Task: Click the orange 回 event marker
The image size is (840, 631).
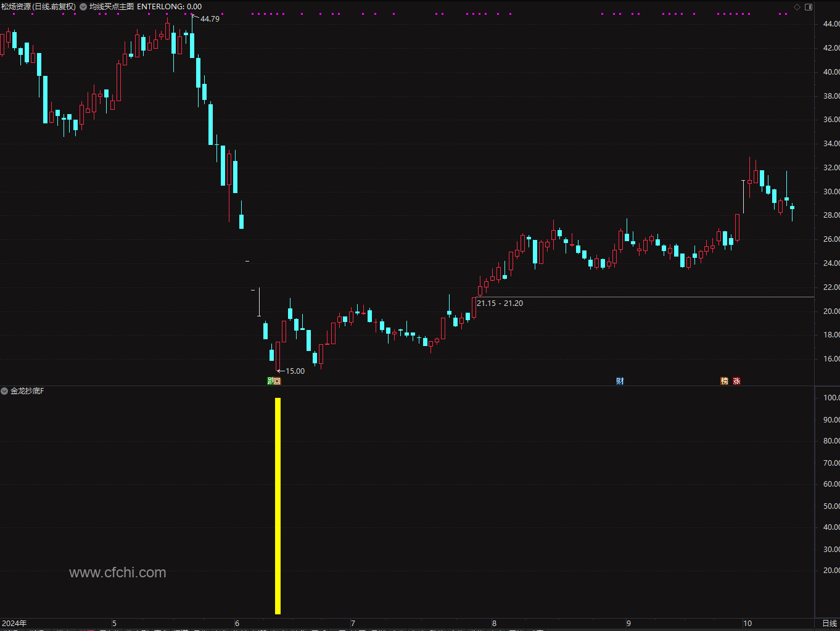Action: pyautogui.click(x=277, y=381)
